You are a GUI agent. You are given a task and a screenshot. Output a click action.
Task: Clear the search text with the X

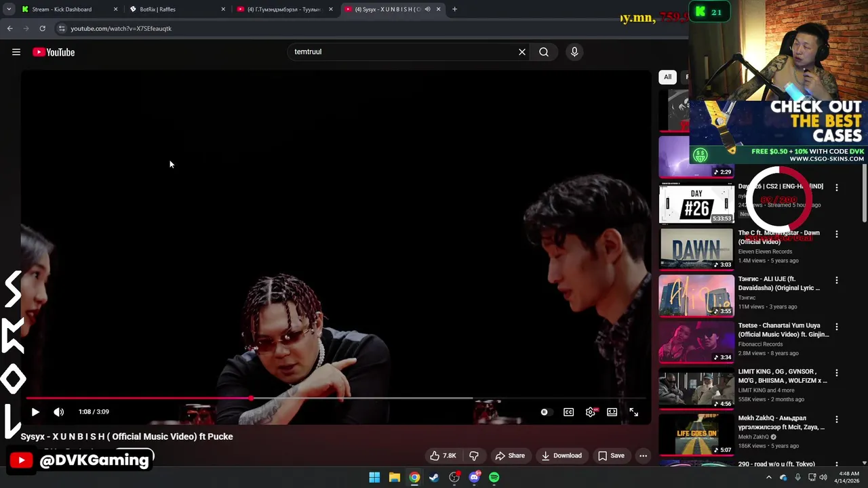522,52
